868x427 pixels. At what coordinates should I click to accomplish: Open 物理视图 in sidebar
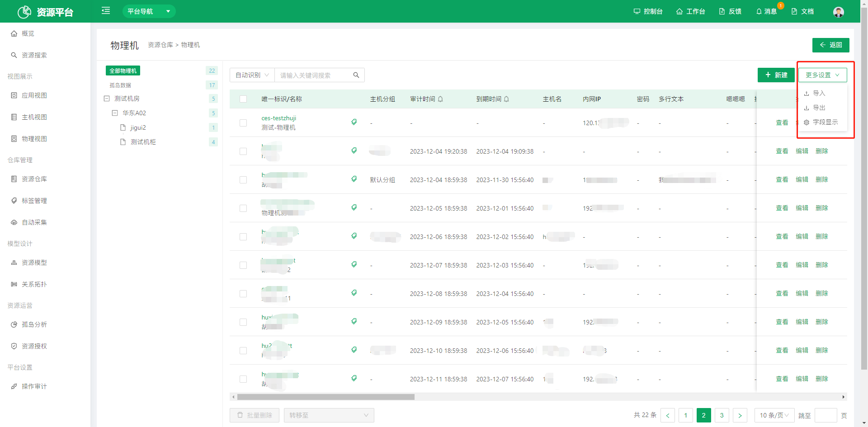[x=29, y=139]
